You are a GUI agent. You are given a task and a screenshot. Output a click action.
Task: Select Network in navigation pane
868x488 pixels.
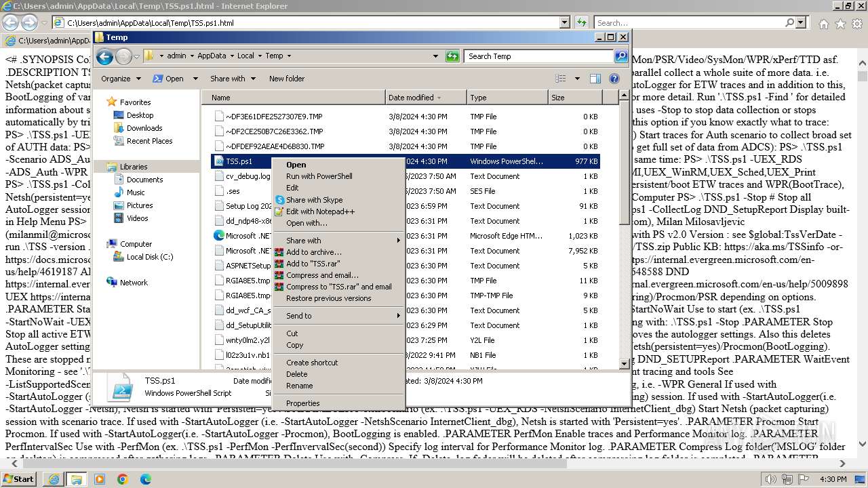tap(133, 283)
